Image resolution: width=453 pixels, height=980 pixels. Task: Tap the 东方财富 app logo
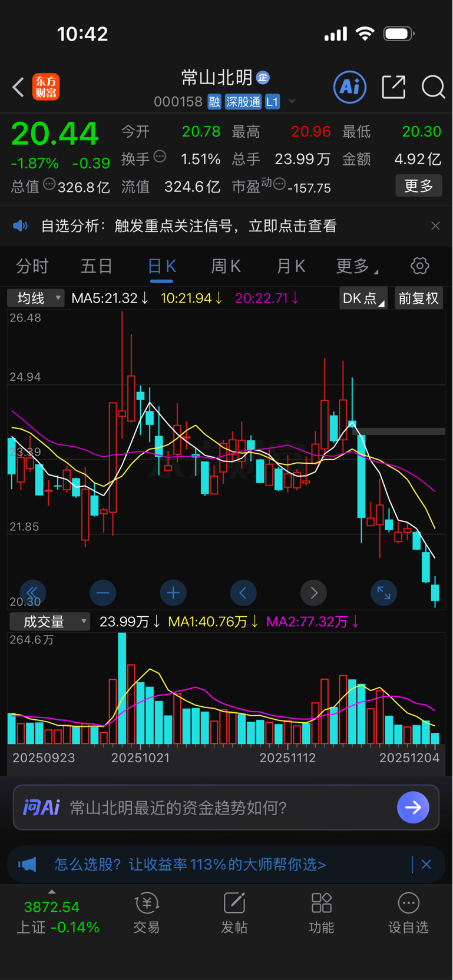46,87
